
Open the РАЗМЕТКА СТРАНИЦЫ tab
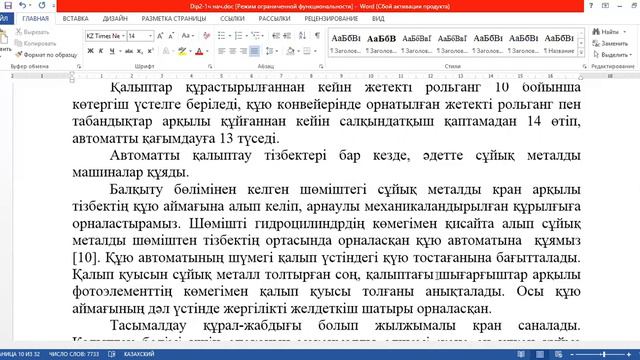tap(174, 19)
